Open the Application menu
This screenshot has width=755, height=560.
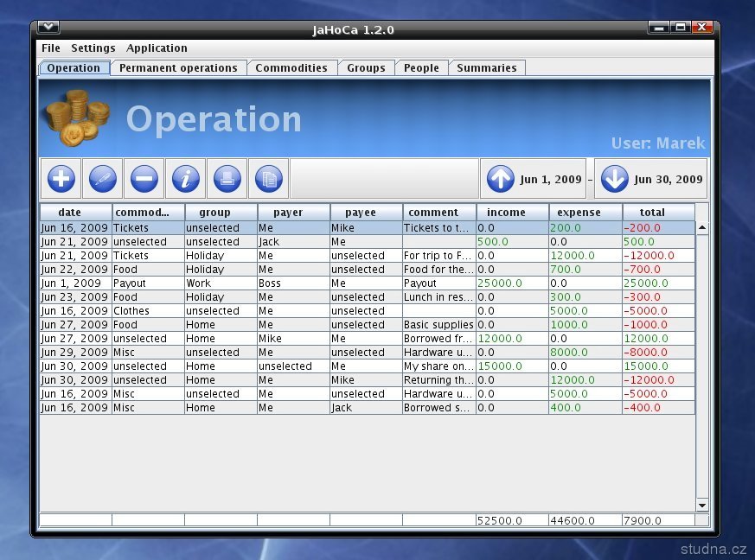[x=157, y=48]
